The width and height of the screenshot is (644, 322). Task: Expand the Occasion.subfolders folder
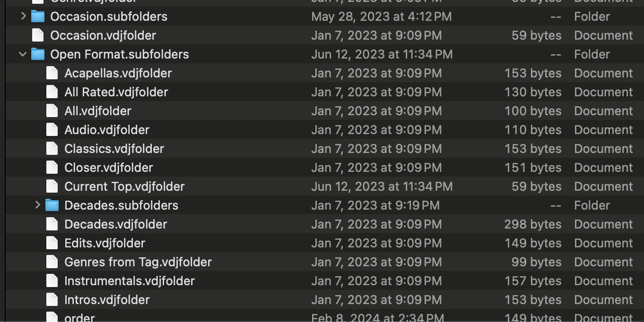[23, 17]
